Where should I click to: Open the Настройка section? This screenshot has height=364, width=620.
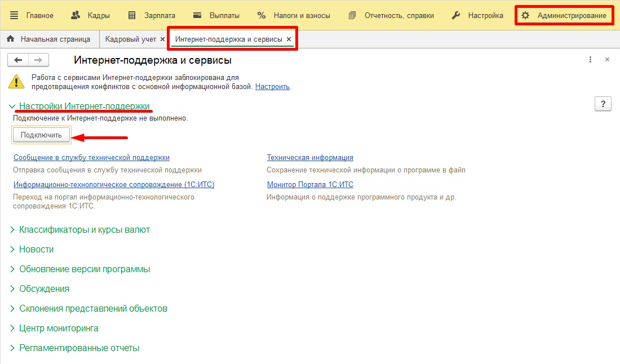click(485, 15)
